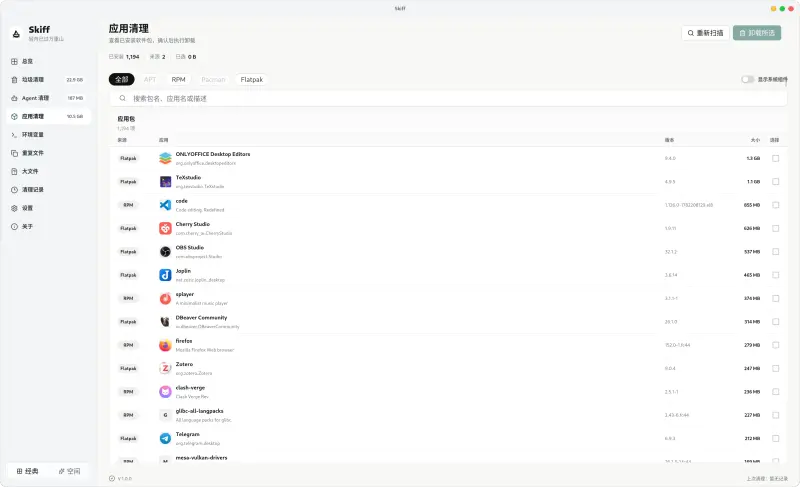Click the 卸载所选 uninstall selected button

(x=757, y=33)
